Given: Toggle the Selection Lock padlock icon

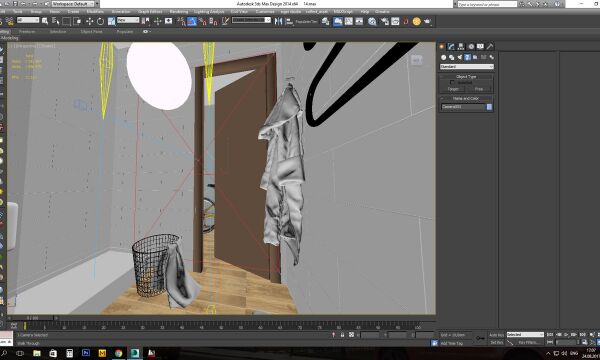Looking at the screenshot, I should point(342,335).
